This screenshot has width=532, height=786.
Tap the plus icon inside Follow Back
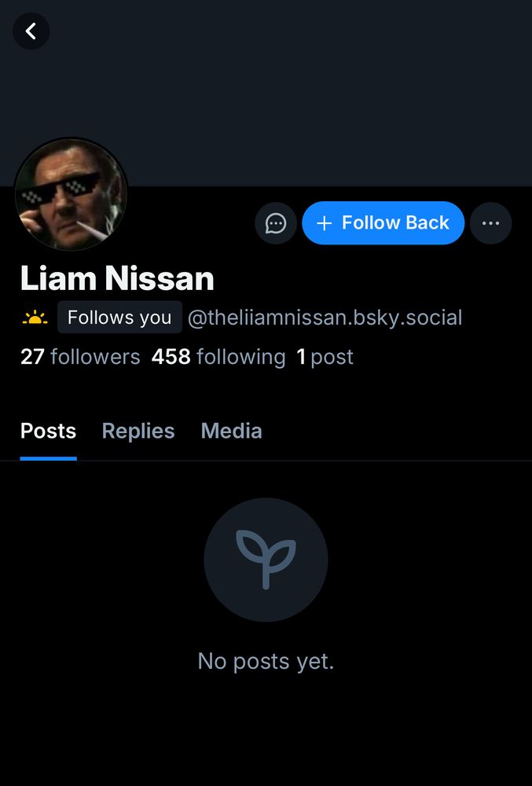pos(325,223)
